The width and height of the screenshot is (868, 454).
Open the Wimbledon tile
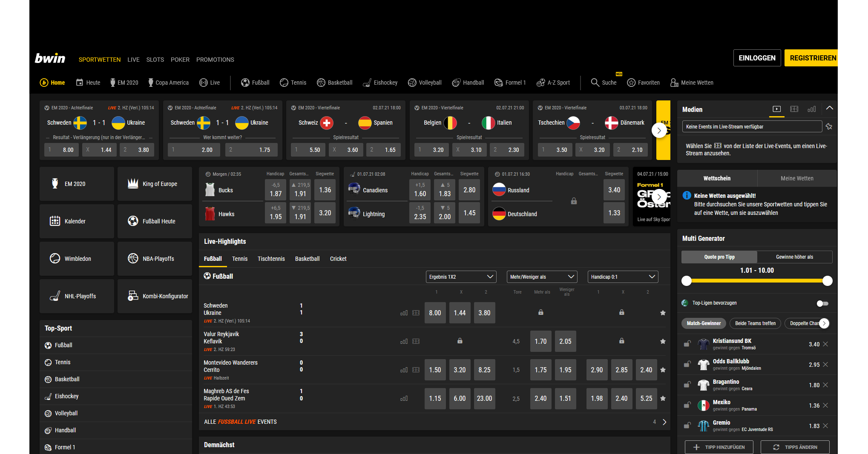point(77,259)
